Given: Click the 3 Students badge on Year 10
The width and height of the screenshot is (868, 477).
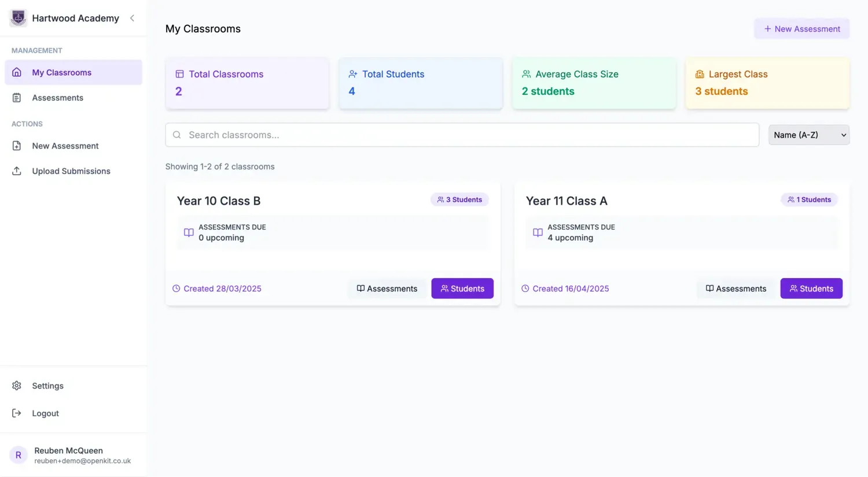Looking at the screenshot, I should click(459, 199).
